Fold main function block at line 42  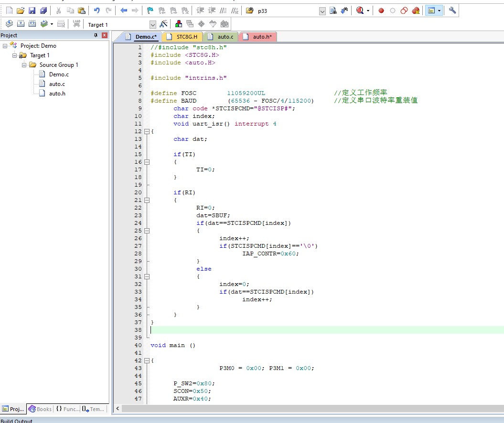(147, 360)
